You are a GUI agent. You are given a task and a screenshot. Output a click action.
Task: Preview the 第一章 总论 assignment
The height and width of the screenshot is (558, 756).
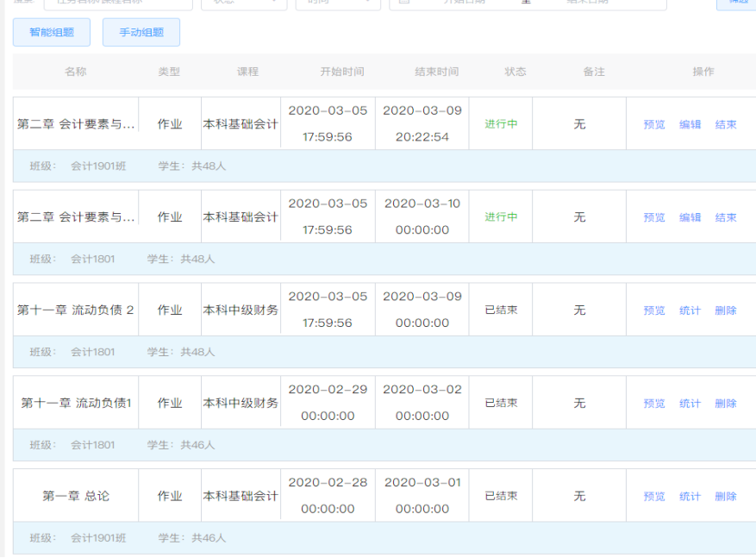click(x=654, y=497)
